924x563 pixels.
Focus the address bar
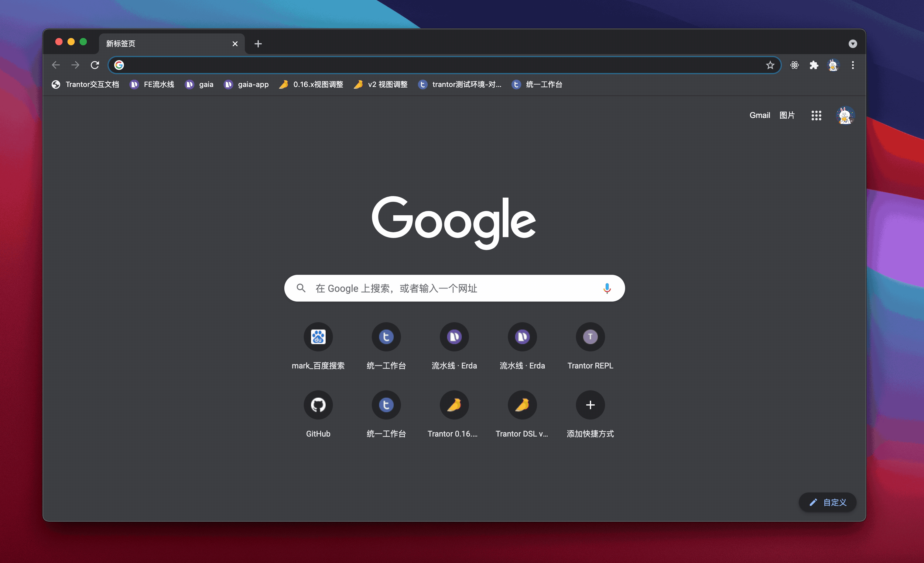[444, 65]
